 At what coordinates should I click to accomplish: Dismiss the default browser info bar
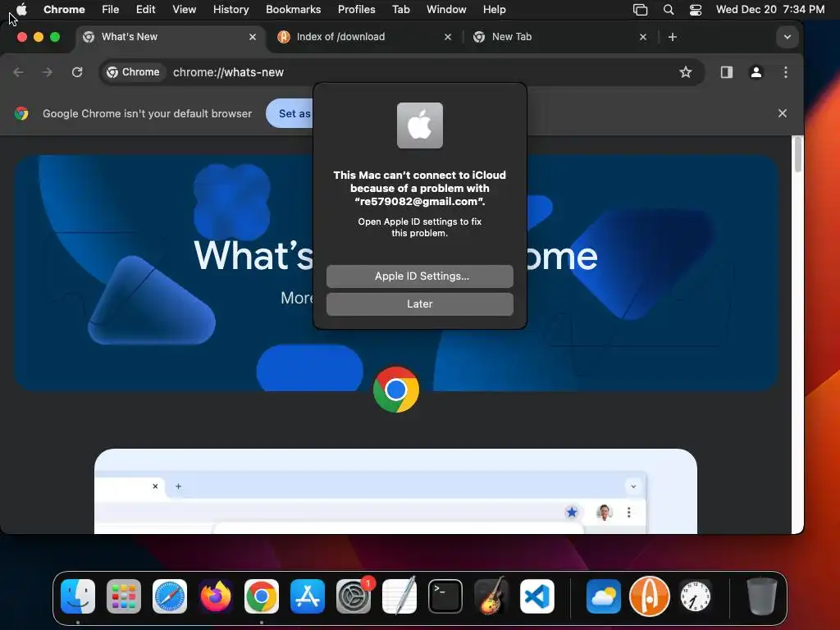tap(782, 113)
